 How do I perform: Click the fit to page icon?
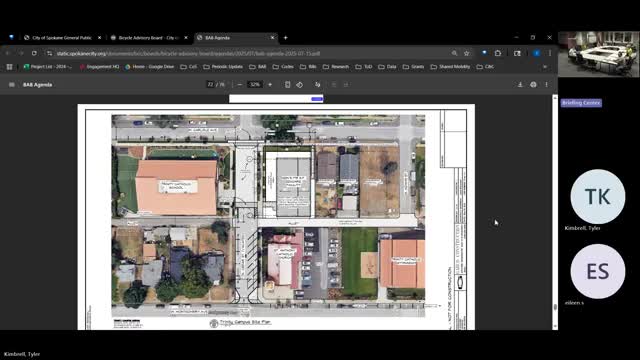pyautogui.click(x=287, y=84)
